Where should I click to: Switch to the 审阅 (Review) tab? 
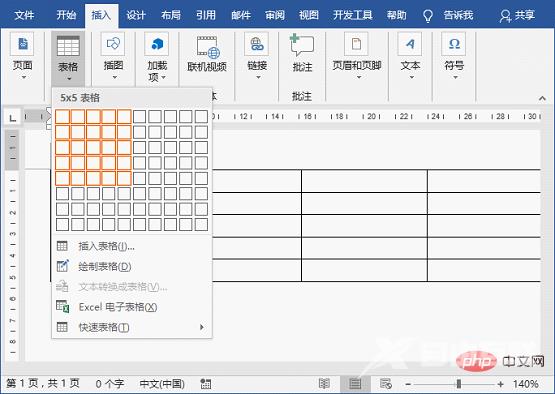(x=275, y=15)
